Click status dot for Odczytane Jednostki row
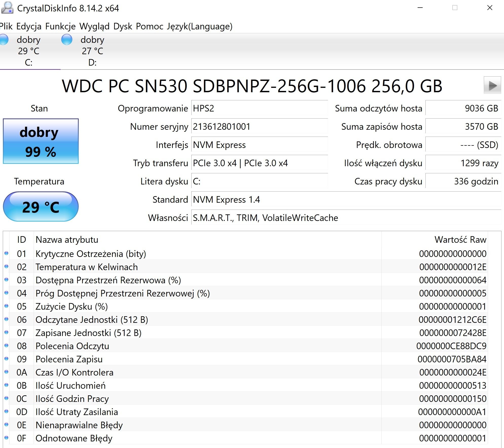This screenshot has width=504, height=448. tap(6, 319)
